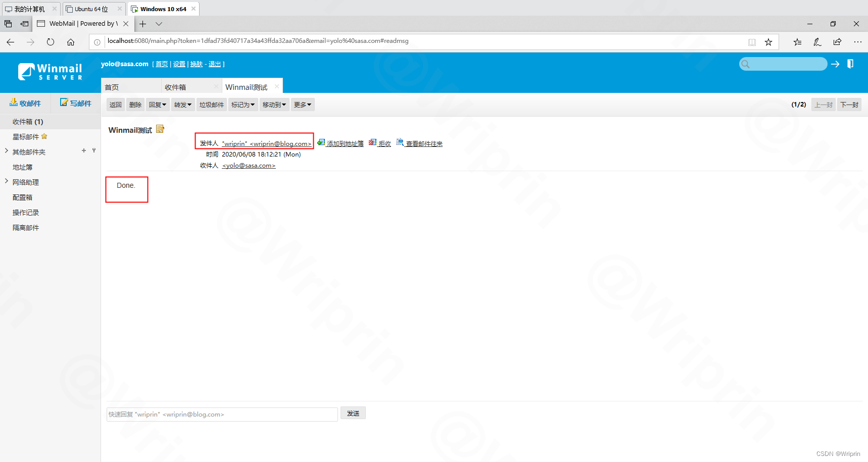
Task: Click the plus icon to add a folder
Action: pyautogui.click(x=83, y=150)
